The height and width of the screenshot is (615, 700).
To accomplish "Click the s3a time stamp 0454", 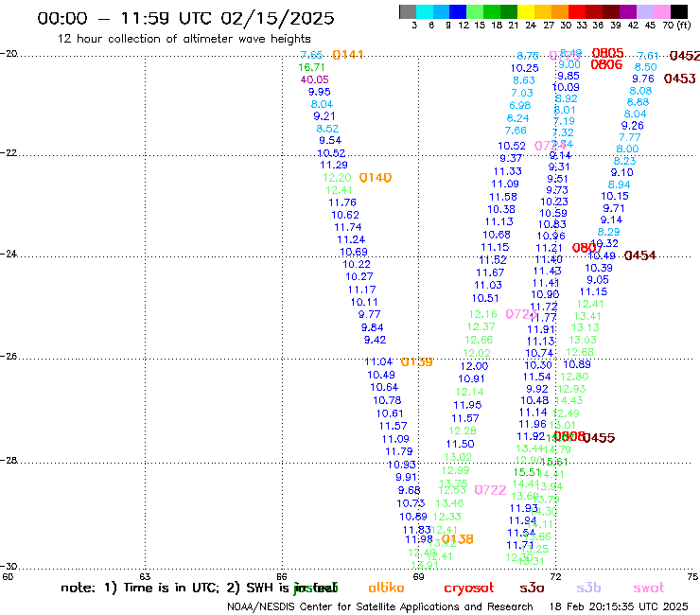I will point(639,255).
